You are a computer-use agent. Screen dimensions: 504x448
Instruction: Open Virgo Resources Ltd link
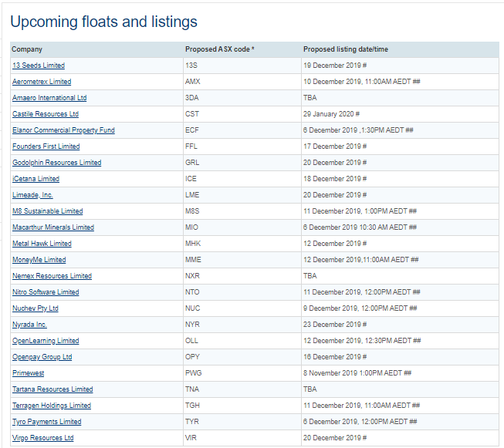click(43, 438)
